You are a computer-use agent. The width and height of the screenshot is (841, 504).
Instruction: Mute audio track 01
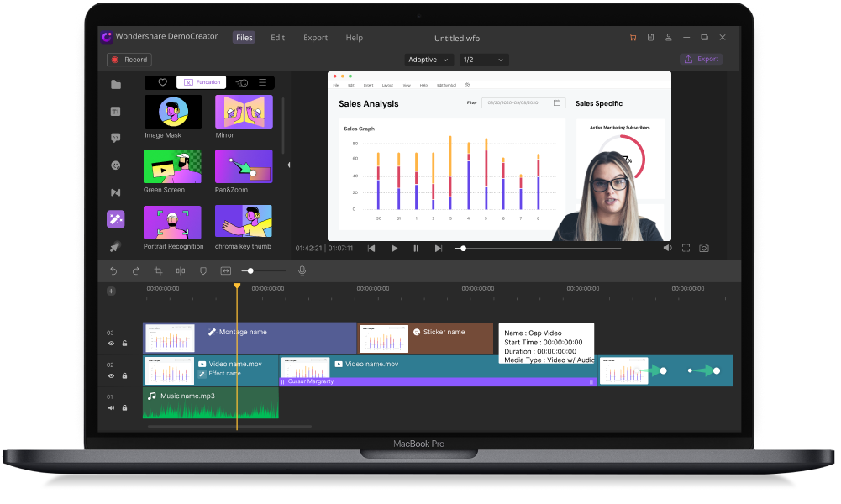(111, 407)
